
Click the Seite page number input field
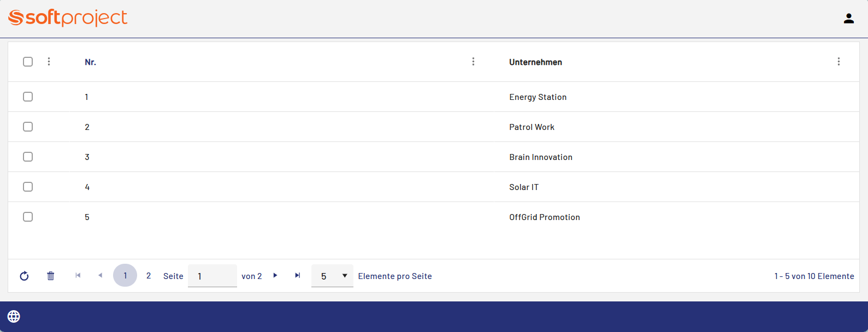212,276
